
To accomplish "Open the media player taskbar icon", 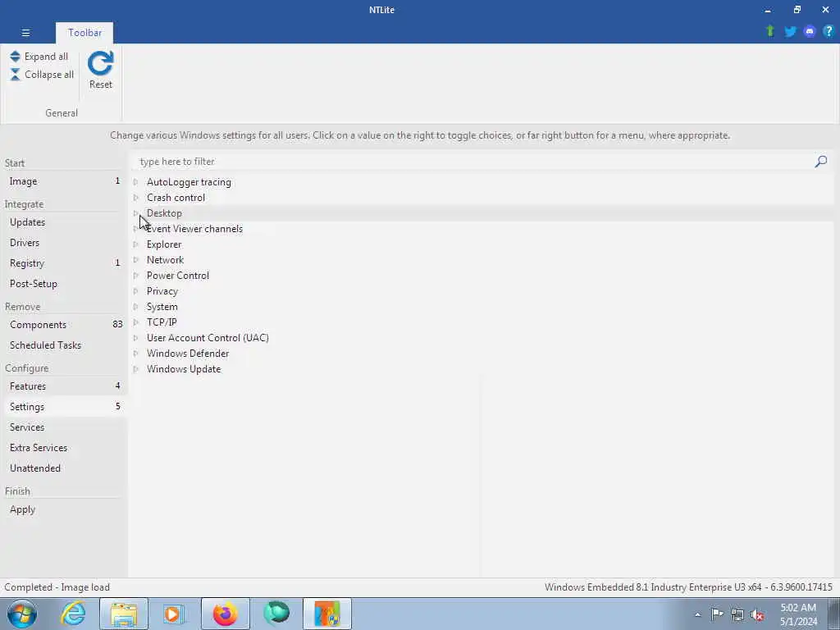I will (x=173, y=614).
